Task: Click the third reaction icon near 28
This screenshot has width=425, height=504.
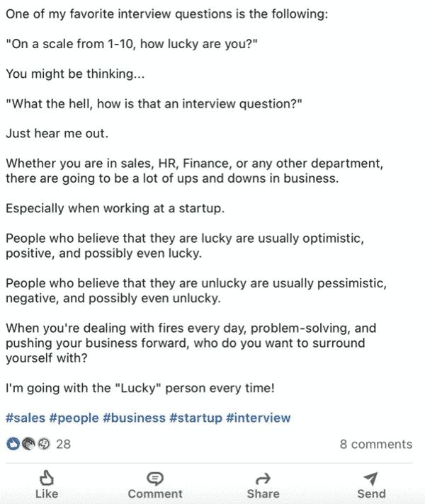Action: (x=44, y=444)
